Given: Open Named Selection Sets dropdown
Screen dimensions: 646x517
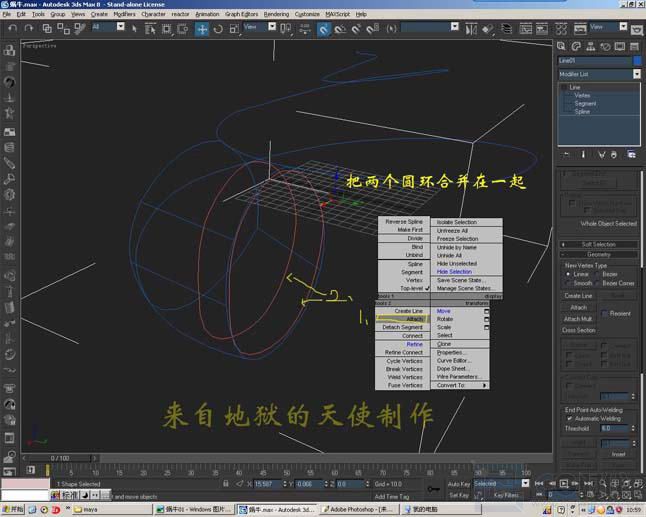Looking at the screenshot, I should (454, 27).
